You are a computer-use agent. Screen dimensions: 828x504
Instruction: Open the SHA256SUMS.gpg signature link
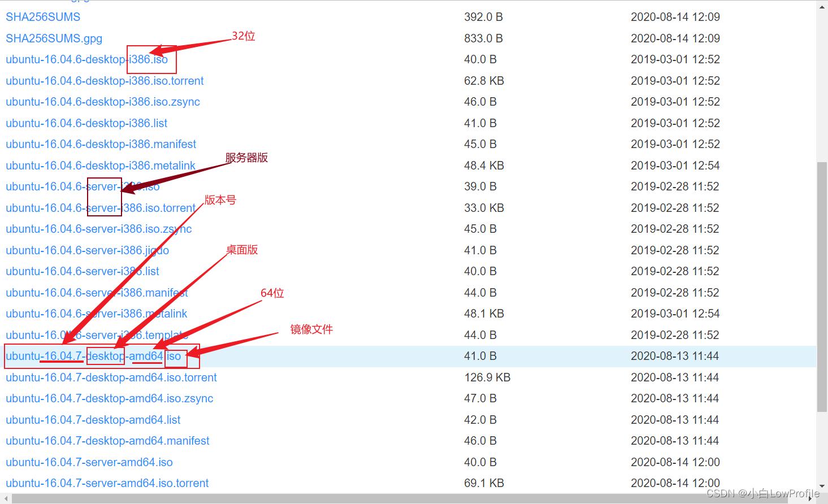[x=54, y=38]
